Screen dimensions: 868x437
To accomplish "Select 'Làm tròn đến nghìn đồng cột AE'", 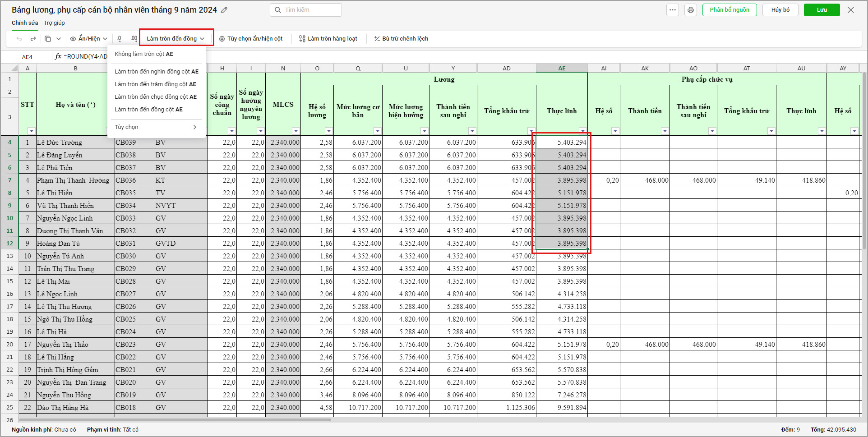I will tap(156, 72).
